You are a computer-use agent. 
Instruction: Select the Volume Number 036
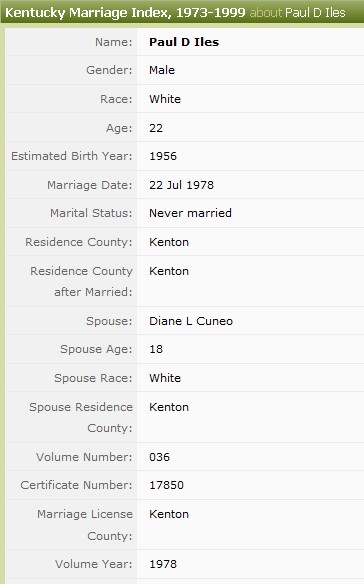coord(159,457)
